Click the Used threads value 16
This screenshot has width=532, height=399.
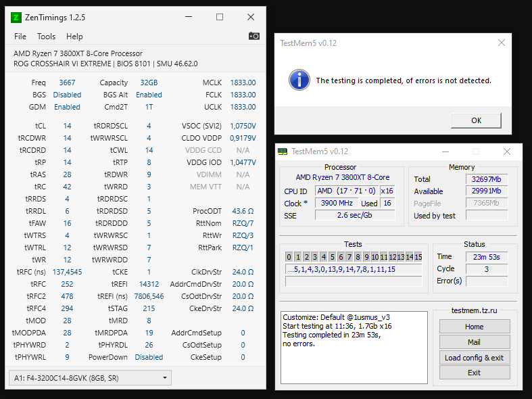click(387, 203)
